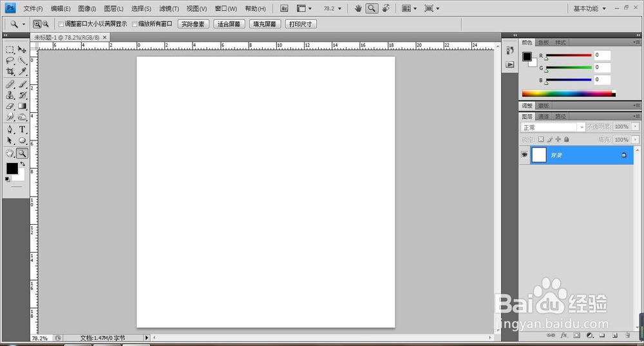Select the Horizontal Type tool
The height and width of the screenshot is (346, 644).
tap(22, 130)
